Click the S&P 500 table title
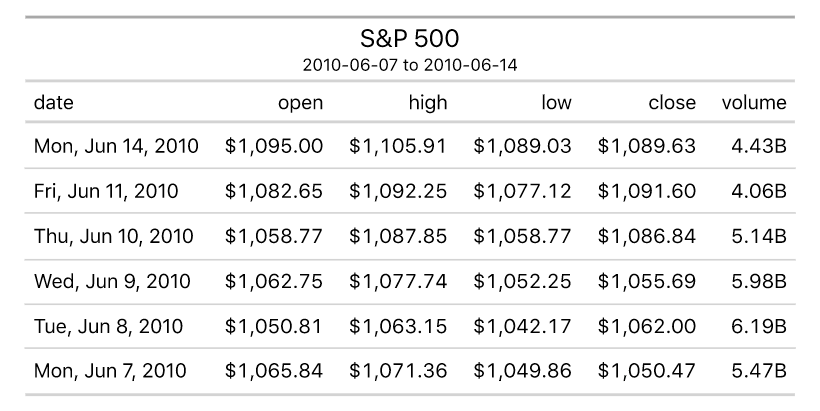 tap(409, 38)
